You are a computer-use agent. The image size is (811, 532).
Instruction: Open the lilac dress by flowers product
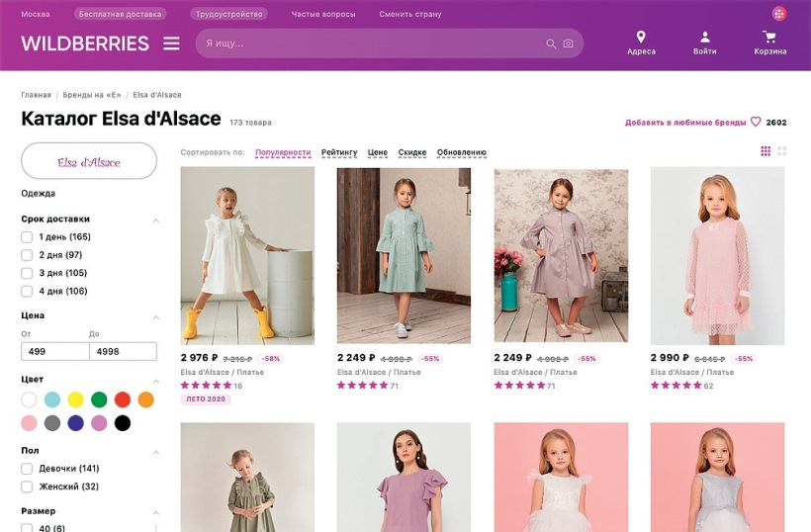pos(561,255)
